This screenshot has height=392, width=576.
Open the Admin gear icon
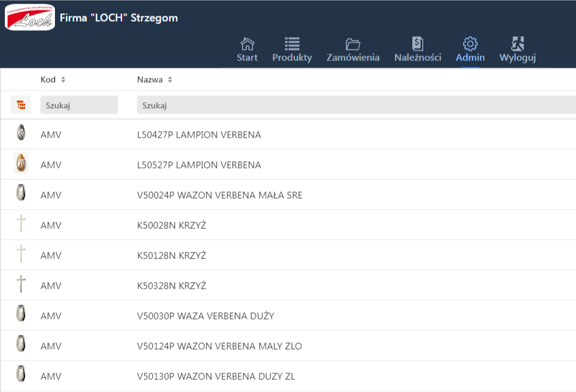470,44
